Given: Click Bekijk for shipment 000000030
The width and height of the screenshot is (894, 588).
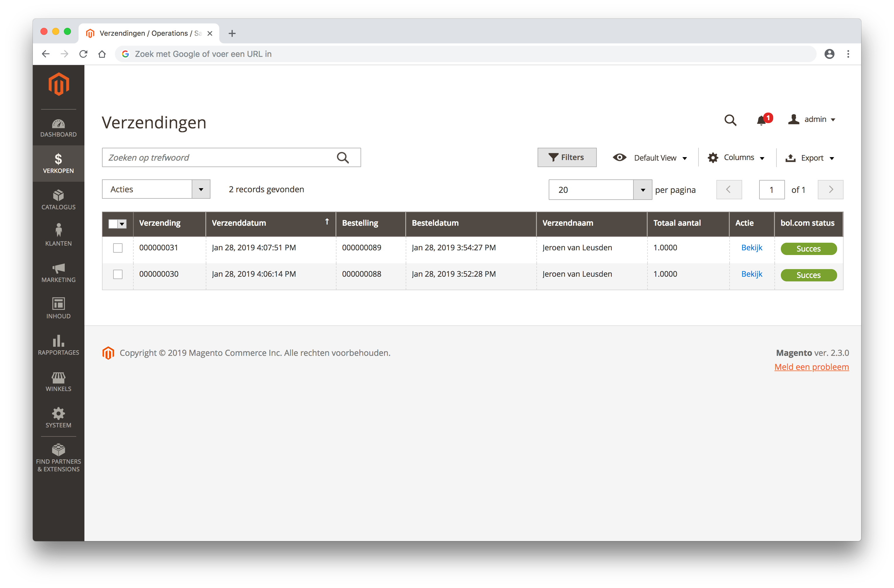Looking at the screenshot, I should [752, 274].
